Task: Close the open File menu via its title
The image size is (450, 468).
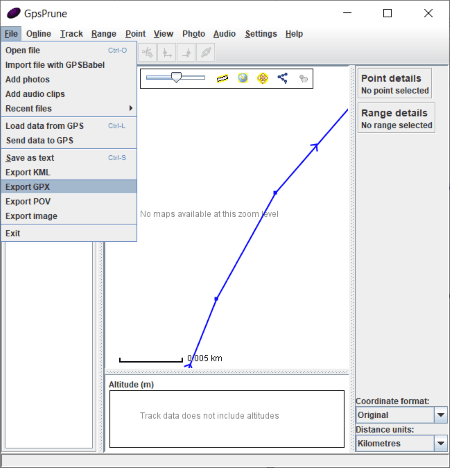Action: pos(11,34)
